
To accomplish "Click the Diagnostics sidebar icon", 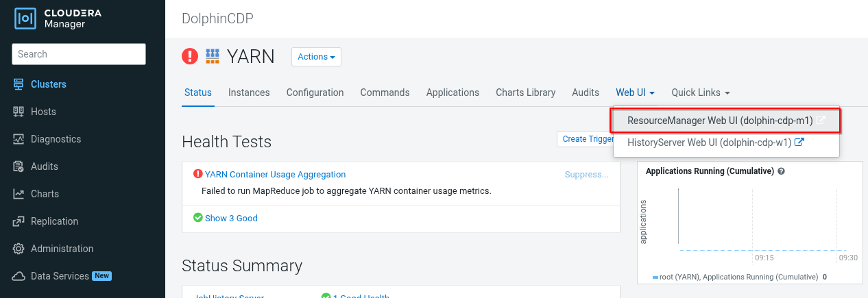I will point(19,139).
